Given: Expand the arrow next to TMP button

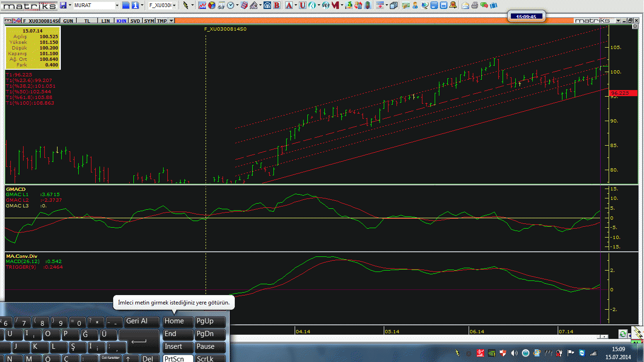Looking at the screenshot, I should 171,21.
